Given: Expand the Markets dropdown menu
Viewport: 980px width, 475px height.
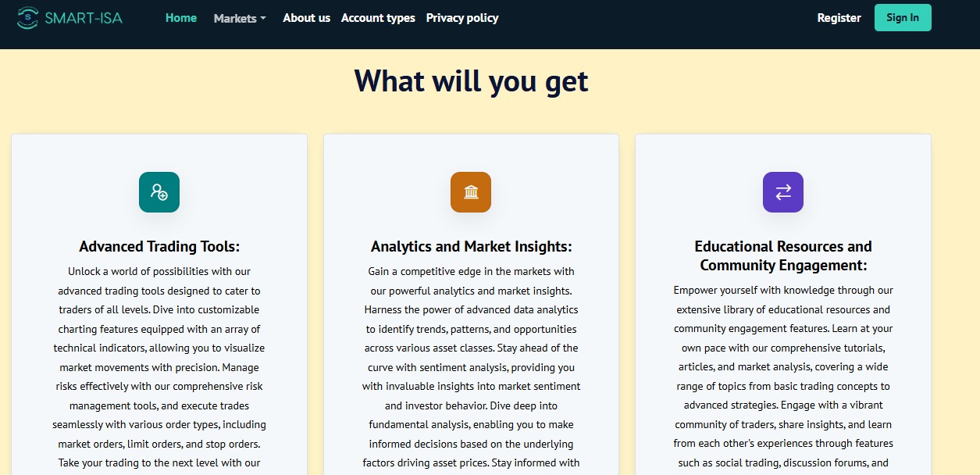Looking at the screenshot, I should (x=240, y=18).
